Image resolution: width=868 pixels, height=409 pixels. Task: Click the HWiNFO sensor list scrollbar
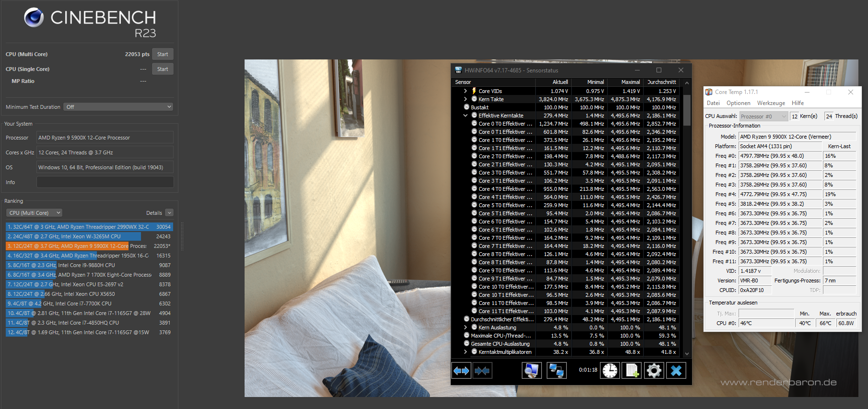[x=687, y=110]
